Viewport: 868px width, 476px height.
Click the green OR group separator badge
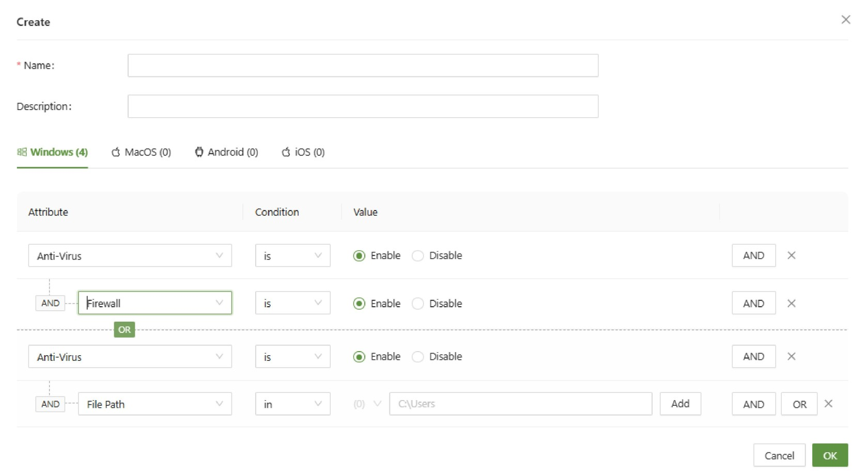(x=124, y=330)
